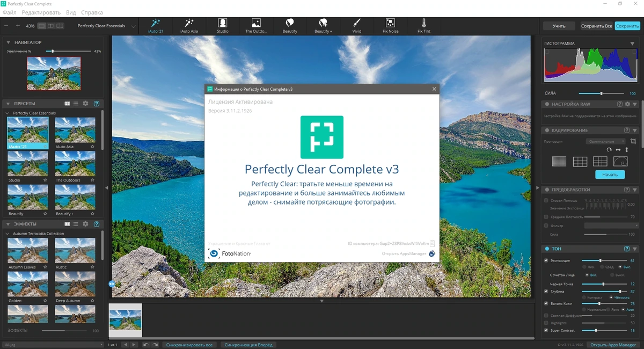Image resolution: width=644 pixels, height=349 pixels.
Task: Toggle the Экспозиция checkbox
Action: pos(546,260)
